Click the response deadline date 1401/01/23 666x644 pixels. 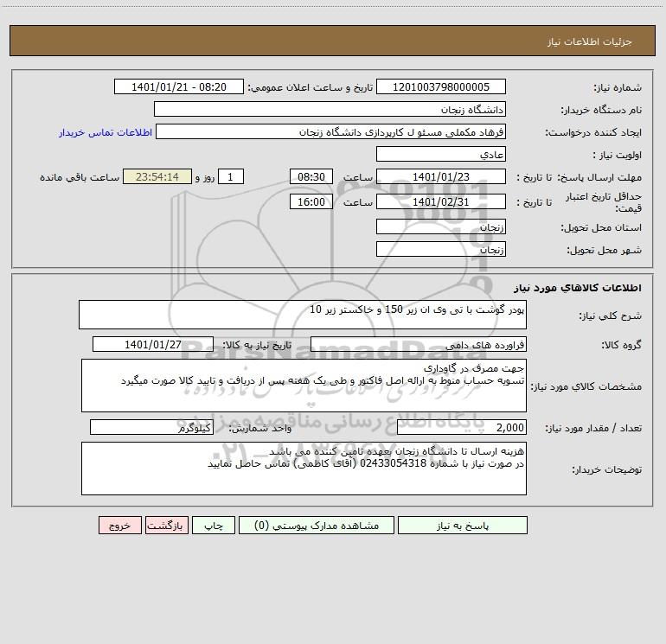click(441, 177)
